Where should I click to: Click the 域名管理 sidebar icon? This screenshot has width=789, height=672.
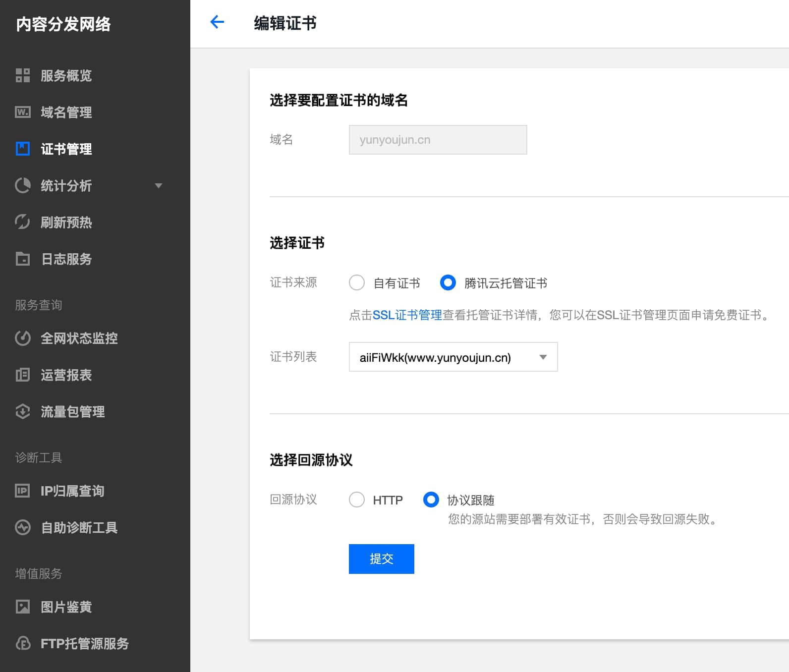pyautogui.click(x=23, y=112)
